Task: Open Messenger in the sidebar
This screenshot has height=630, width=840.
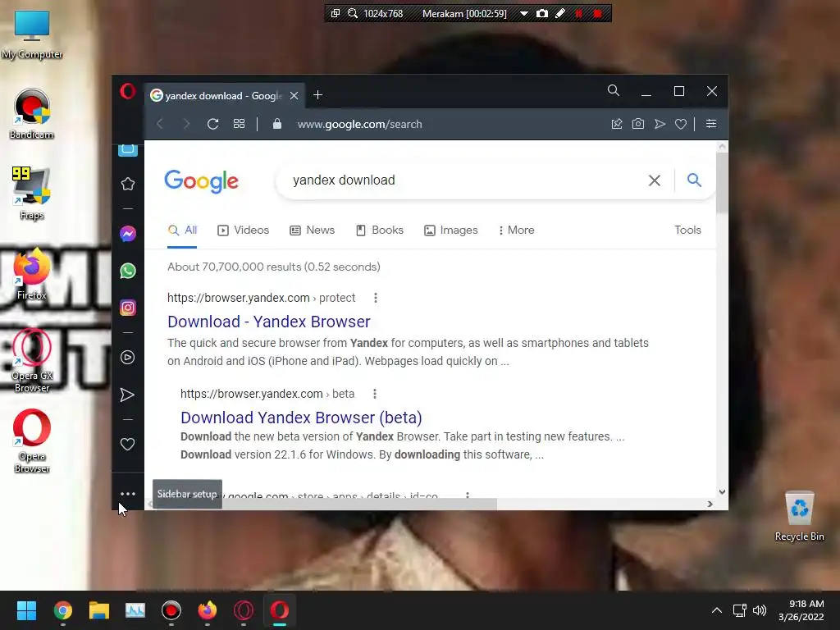Action: [x=127, y=234]
